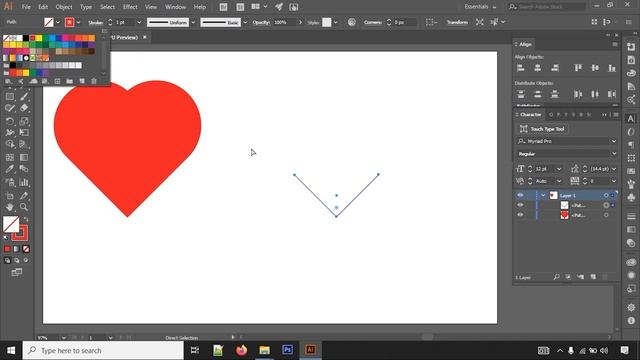Click Horizontal Align Center in Align panel
Image resolution: width=640 pixels, height=360 pixels.
[x=538, y=68]
